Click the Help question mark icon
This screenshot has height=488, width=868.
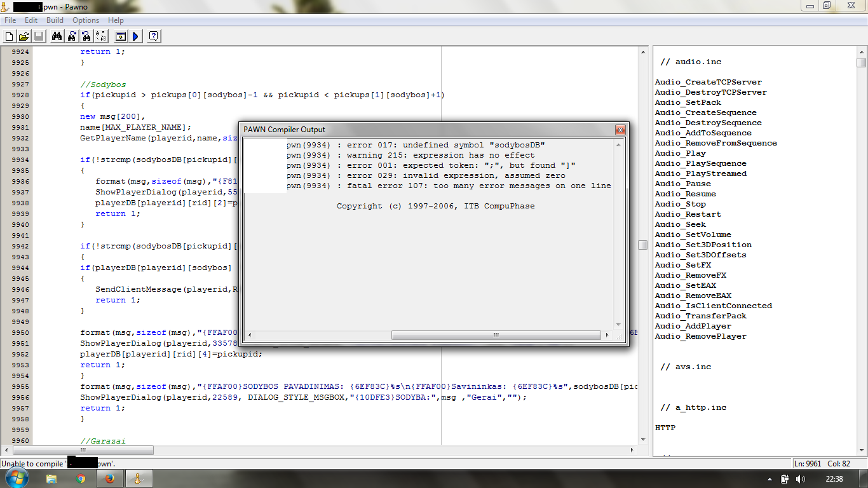point(154,37)
